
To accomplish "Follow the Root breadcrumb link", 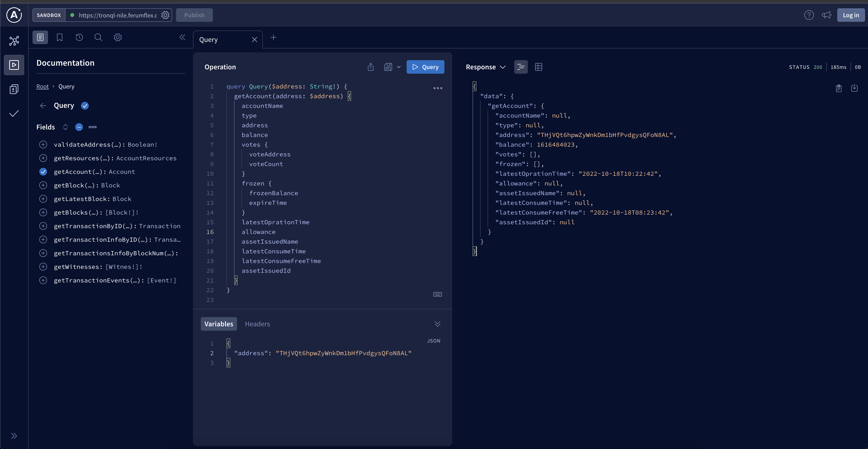I will [42, 87].
